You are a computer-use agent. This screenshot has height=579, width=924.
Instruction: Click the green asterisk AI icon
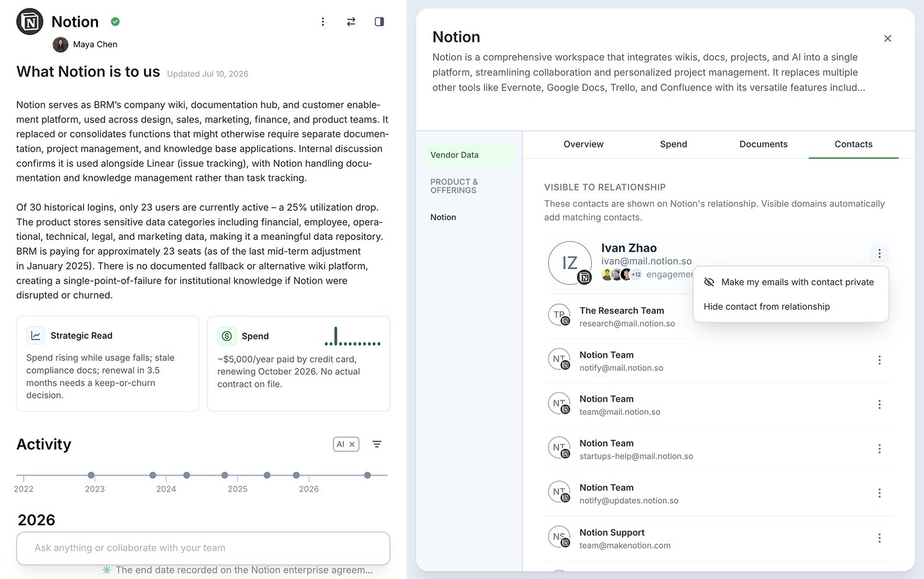tap(107, 570)
